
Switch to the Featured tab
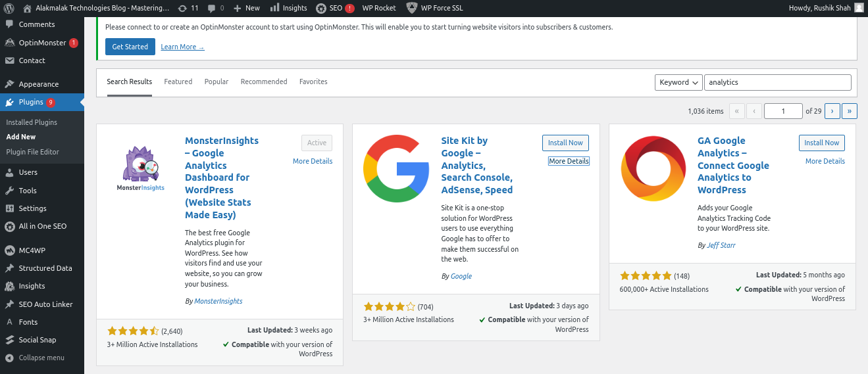178,82
